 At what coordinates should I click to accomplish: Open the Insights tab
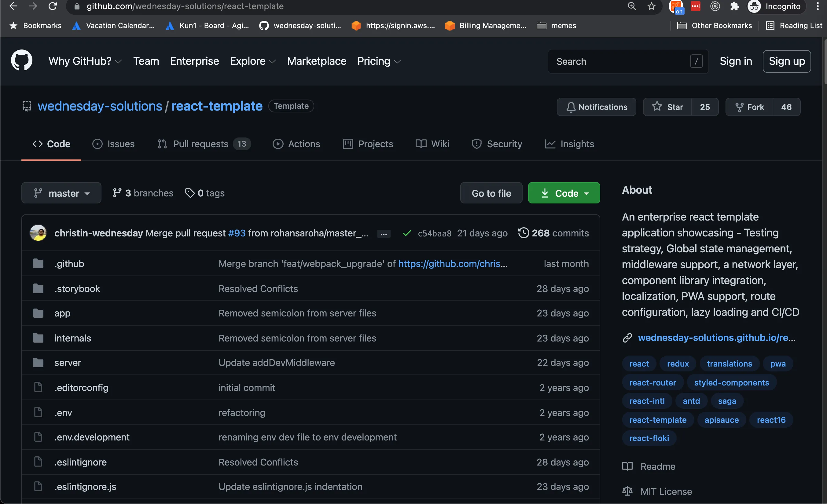pyautogui.click(x=569, y=144)
